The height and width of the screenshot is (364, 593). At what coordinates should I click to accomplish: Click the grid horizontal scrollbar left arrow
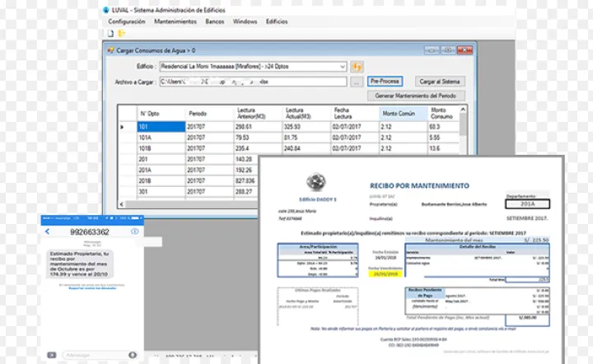121,204
